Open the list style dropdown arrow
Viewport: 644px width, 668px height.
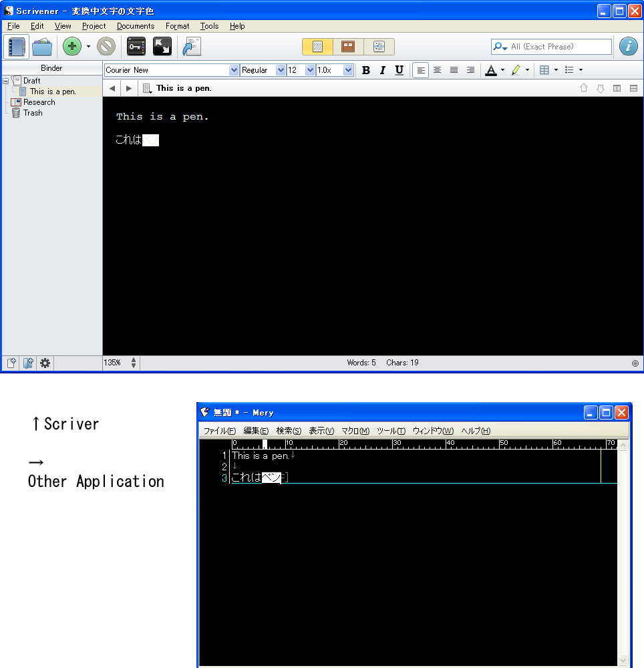pyautogui.click(x=581, y=70)
